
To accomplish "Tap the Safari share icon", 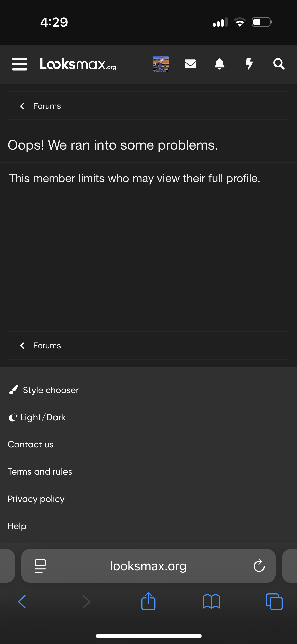I will point(148,602).
